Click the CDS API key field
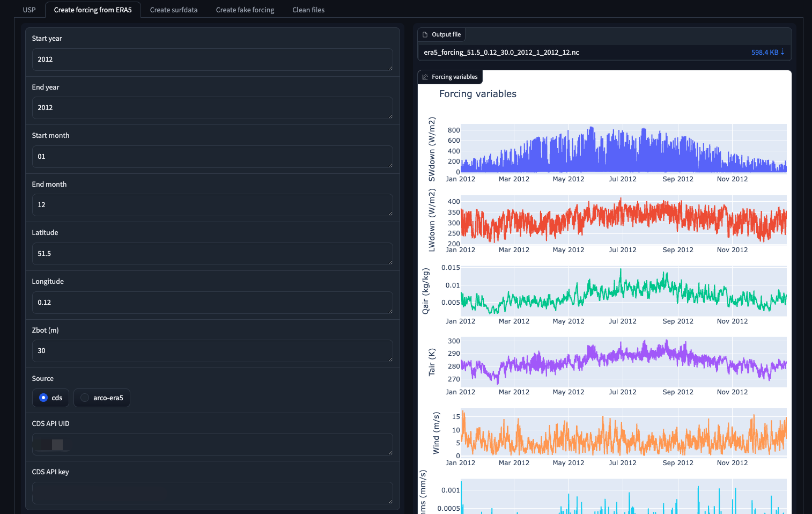The width and height of the screenshot is (812, 514). (x=212, y=493)
